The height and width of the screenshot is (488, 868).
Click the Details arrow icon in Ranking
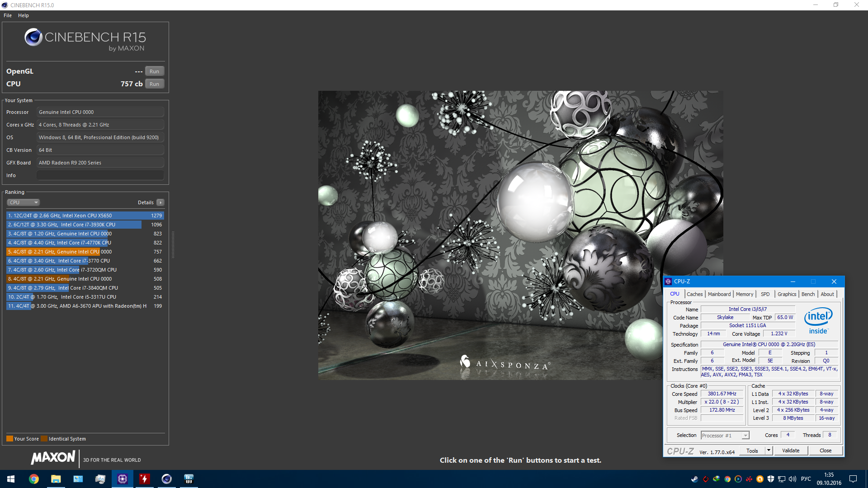[160, 202]
